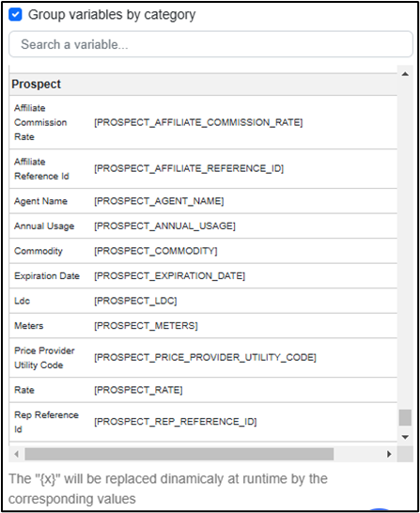Click the Search a variable field
The height and width of the screenshot is (513, 420).
tap(210, 44)
